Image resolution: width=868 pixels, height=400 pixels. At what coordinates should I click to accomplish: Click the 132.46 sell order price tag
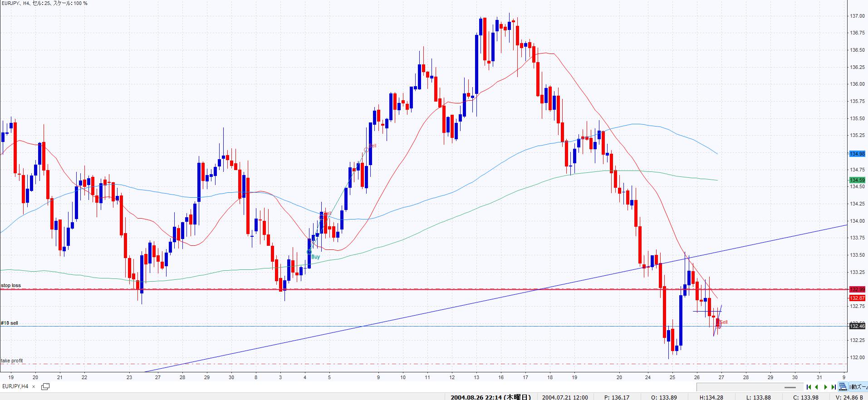[857, 326]
